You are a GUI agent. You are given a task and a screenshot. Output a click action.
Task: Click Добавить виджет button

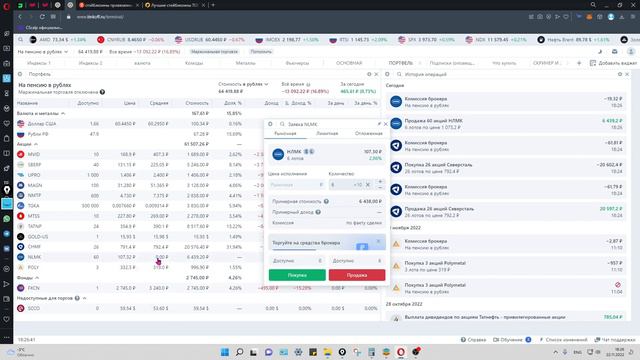[x=613, y=63]
